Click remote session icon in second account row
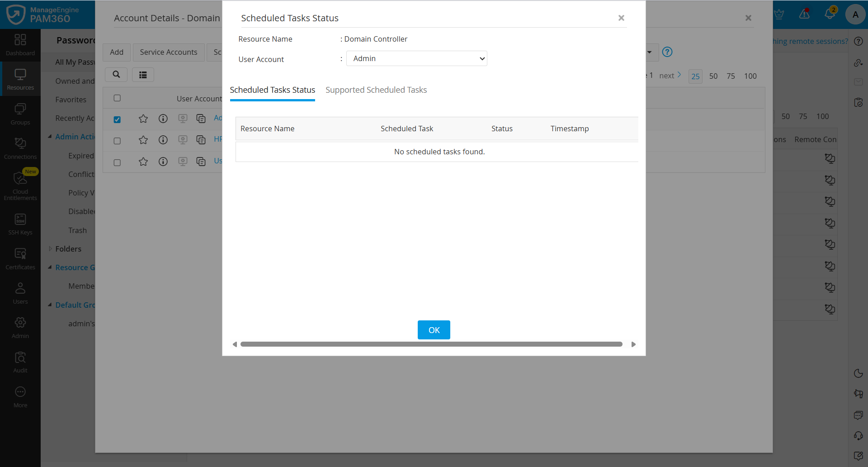This screenshot has height=467, width=868. (x=183, y=140)
